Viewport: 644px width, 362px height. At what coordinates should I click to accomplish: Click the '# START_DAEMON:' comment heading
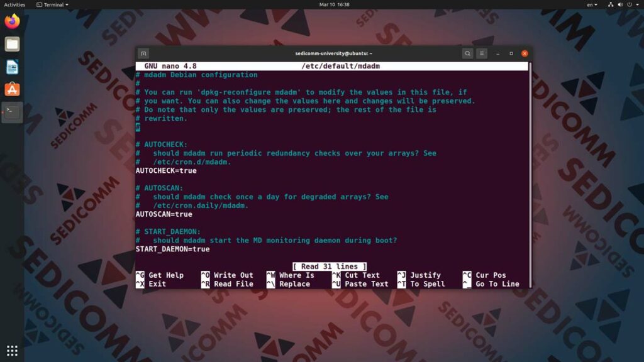click(168, 231)
